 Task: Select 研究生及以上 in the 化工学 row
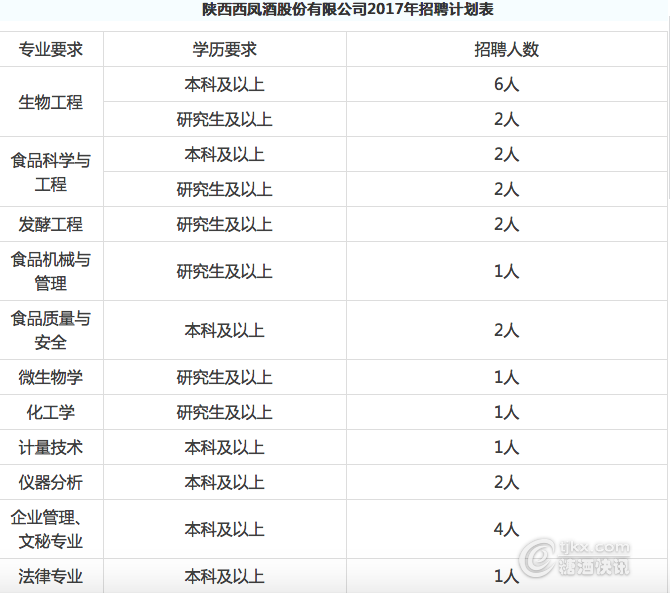point(224,412)
